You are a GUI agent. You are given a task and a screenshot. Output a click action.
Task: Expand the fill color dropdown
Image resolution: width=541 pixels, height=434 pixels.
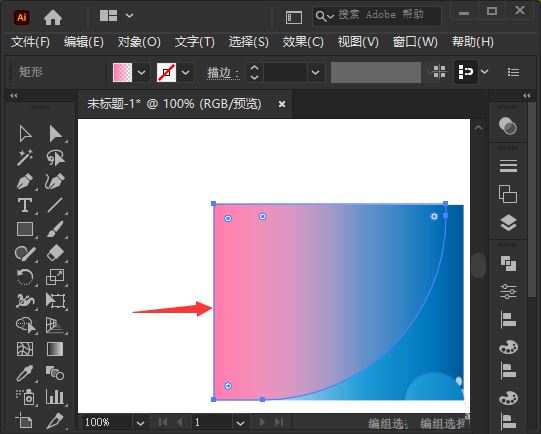tap(141, 72)
